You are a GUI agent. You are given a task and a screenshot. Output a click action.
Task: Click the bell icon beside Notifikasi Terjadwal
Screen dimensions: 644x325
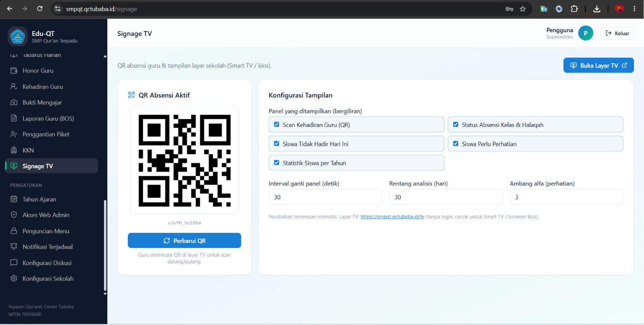(x=14, y=247)
